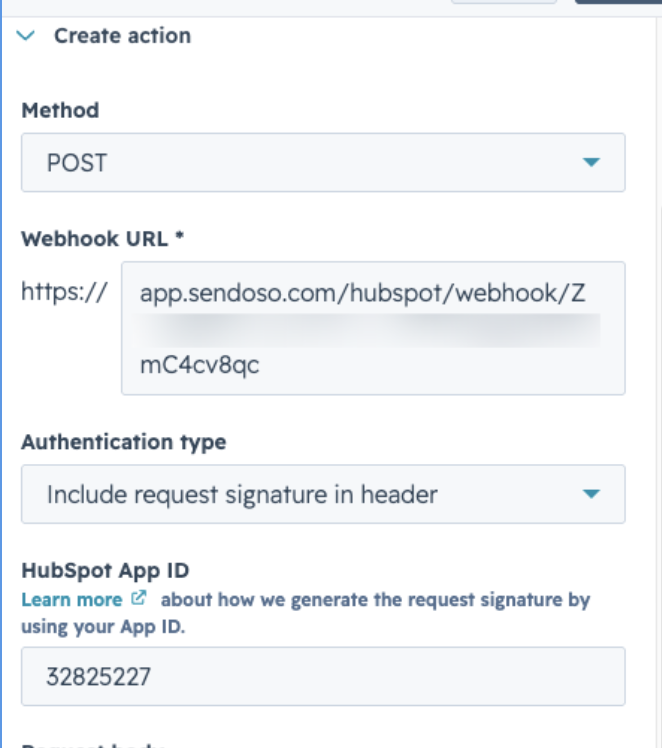Click the external link icon beside Learn more
Viewport: 662px width, 748px height.
(x=138, y=598)
